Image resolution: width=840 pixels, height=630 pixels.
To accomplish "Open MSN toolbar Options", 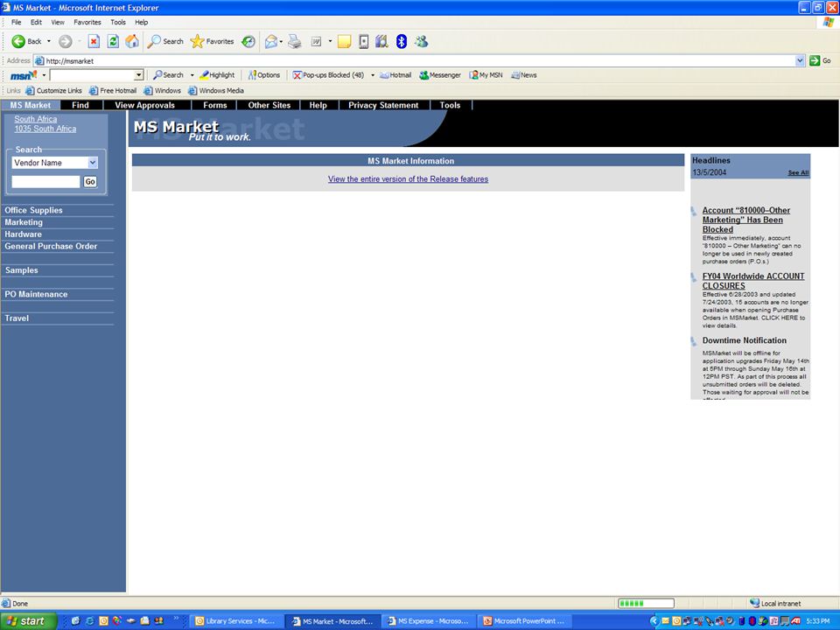I will coord(264,75).
